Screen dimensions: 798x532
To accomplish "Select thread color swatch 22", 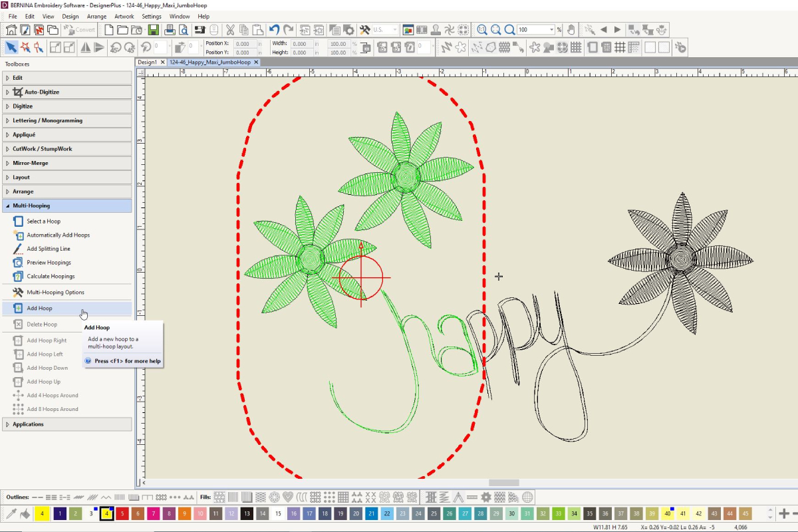I will pos(388,513).
